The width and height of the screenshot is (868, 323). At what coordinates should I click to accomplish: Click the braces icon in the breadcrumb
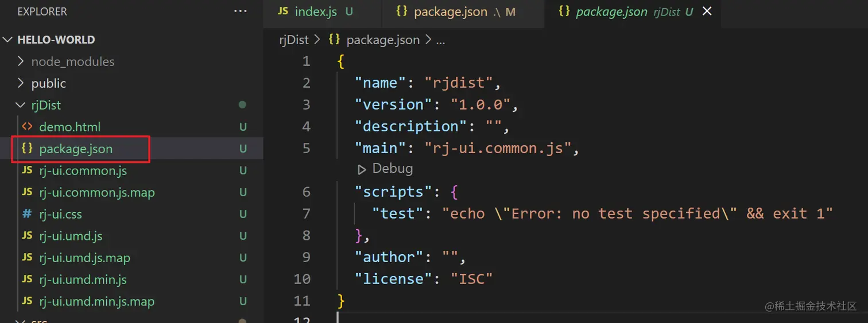334,40
